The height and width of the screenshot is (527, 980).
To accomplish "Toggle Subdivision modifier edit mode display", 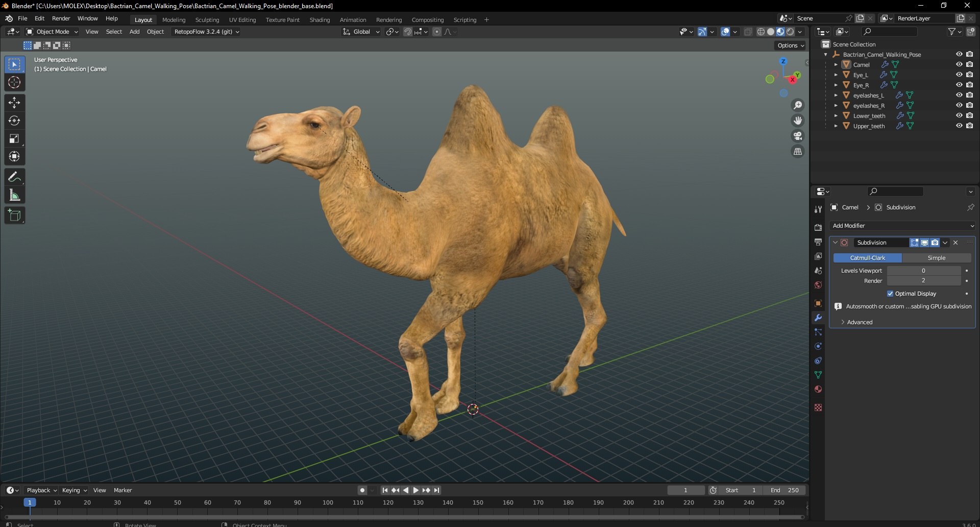I will click(914, 243).
